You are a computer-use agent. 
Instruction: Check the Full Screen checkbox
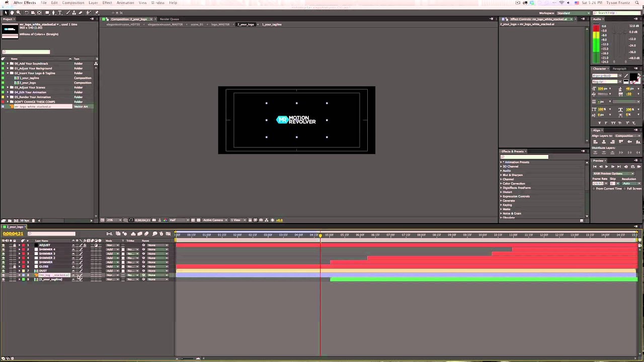click(625, 189)
